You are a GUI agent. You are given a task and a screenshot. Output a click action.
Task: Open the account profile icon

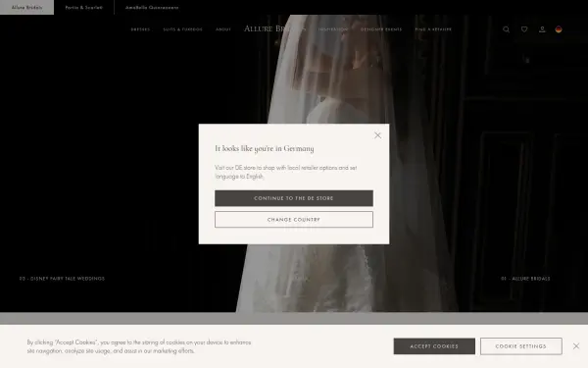pyautogui.click(x=542, y=29)
